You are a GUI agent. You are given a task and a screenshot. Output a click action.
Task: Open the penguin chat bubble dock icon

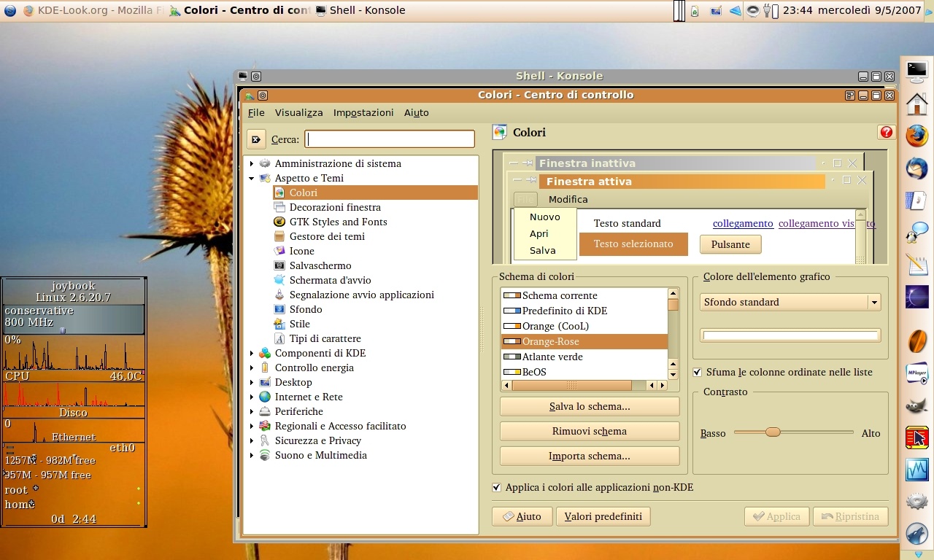tap(916, 233)
